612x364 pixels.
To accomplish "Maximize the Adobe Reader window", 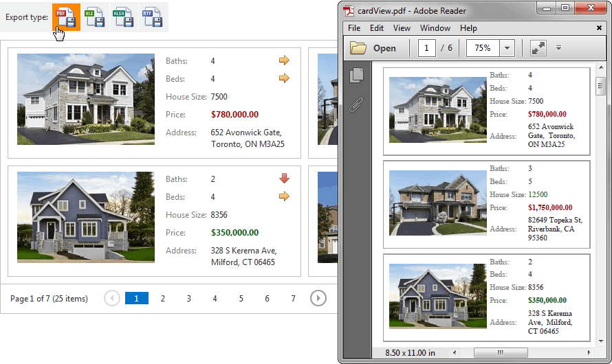I will click(x=565, y=8).
